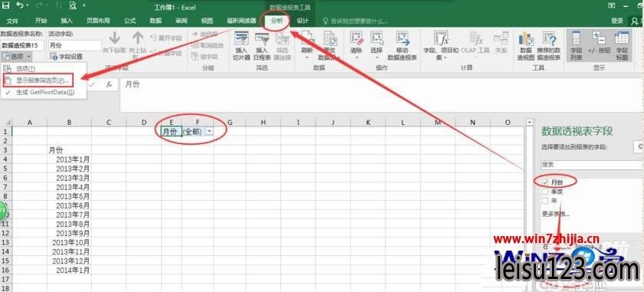The width and height of the screenshot is (644, 292).
Task: Click 登录 sign-in link
Action: pyautogui.click(x=617, y=21)
